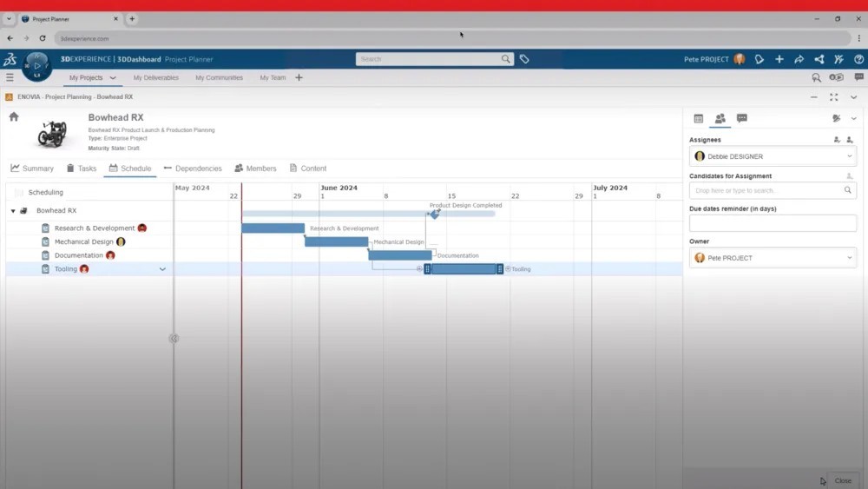Expand the Tooling row chevron
868x489 pixels.
[162, 269]
